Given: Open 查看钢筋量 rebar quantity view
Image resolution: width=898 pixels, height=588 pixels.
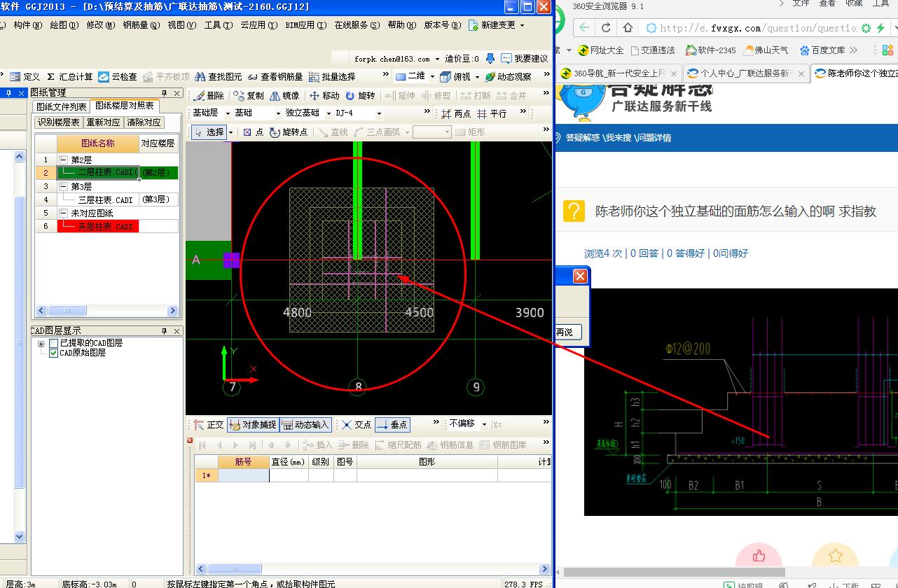Looking at the screenshot, I should point(275,77).
